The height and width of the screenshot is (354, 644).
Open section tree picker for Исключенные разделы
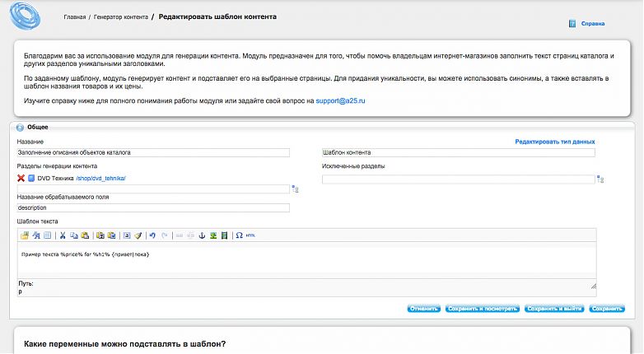pos(600,179)
